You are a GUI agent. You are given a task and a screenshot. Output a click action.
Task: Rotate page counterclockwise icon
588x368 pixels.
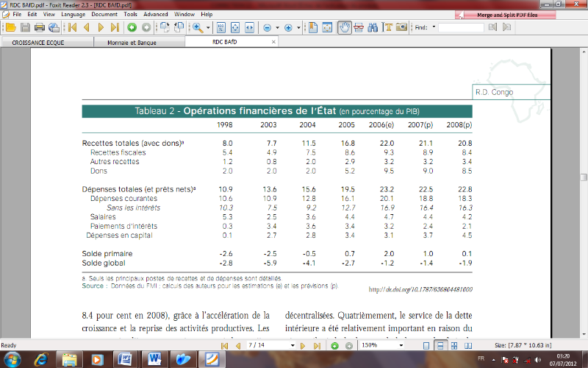pyautogui.click(x=179, y=27)
